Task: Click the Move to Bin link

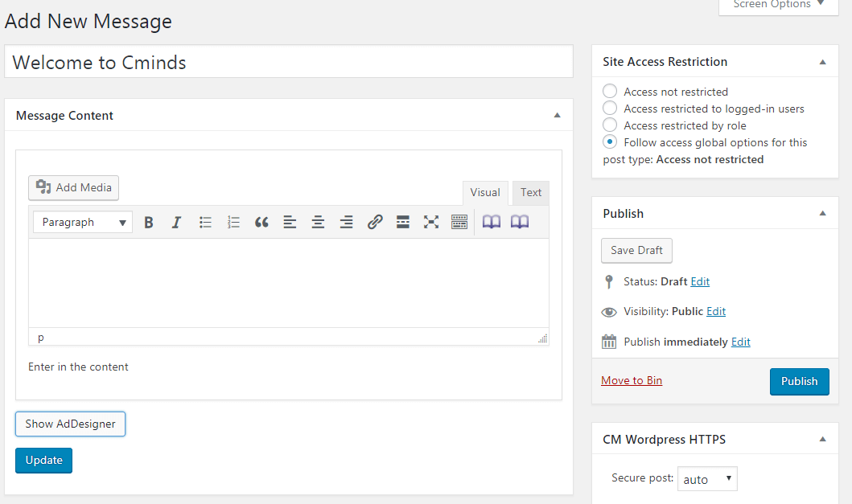Action: pyautogui.click(x=632, y=380)
